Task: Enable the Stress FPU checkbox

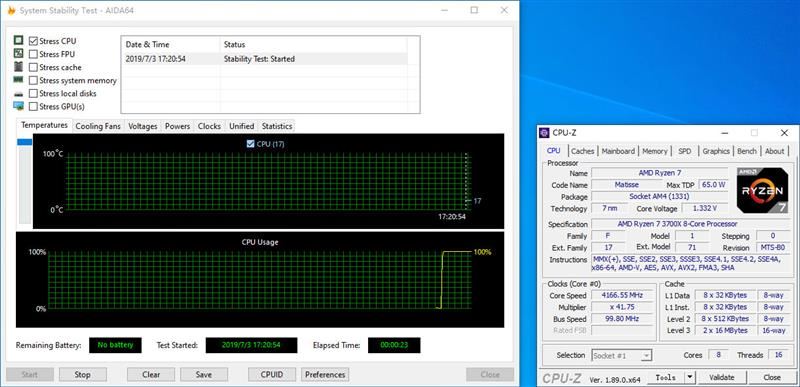Action: pyautogui.click(x=33, y=54)
